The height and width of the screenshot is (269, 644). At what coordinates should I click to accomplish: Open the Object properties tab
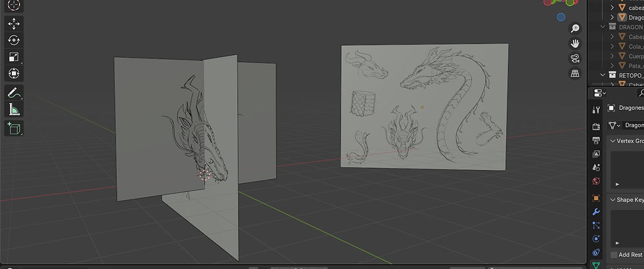pyautogui.click(x=596, y=198)
